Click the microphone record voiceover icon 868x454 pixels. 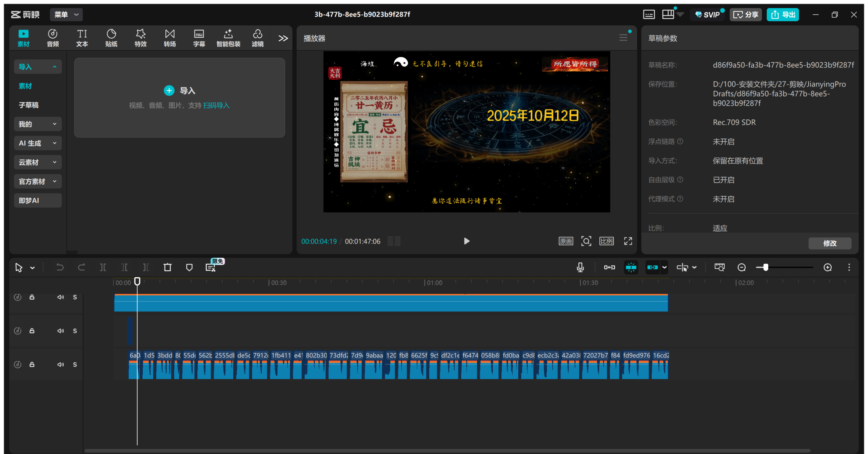point(580,268)
